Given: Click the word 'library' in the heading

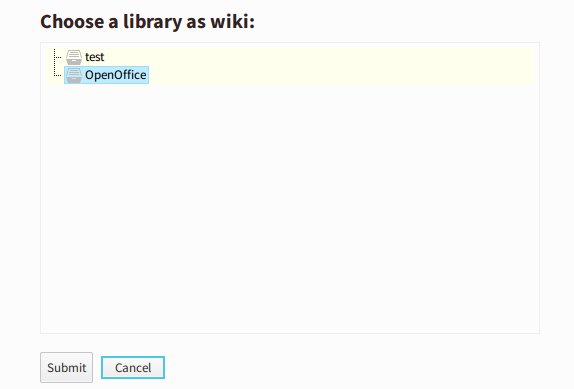Looking at the screenshot, I should point(152,23).
